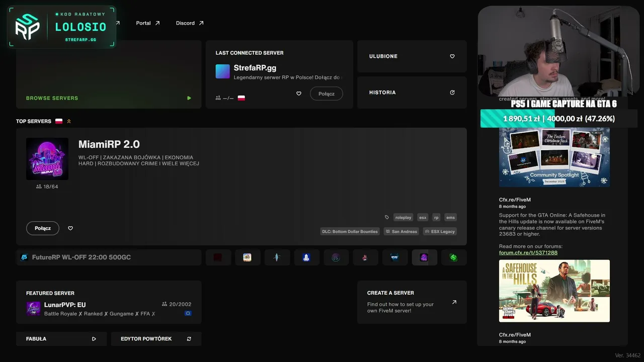Click the rp tag
644x362 pixels.
pos(436,217)
